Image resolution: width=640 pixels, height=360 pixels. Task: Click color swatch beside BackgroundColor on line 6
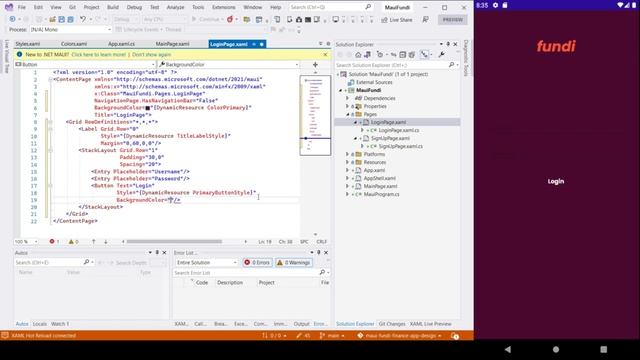click(x=148, y=108)
